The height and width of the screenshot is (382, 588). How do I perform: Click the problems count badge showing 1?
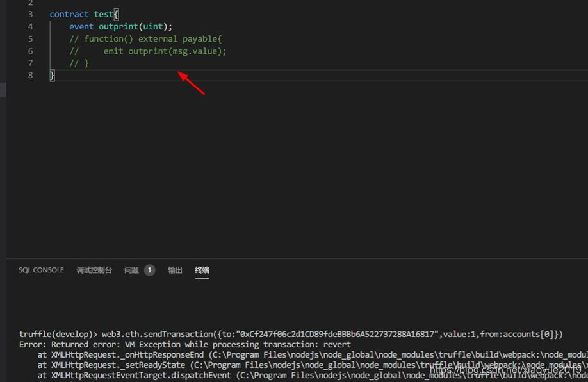[x=149, y=270]
